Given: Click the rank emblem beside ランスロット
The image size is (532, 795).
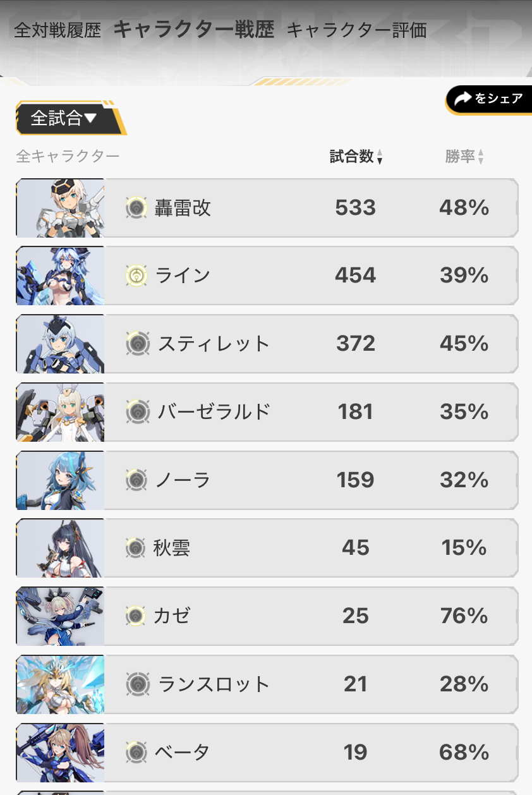Looking at the screenshot, I should (136, 684).
